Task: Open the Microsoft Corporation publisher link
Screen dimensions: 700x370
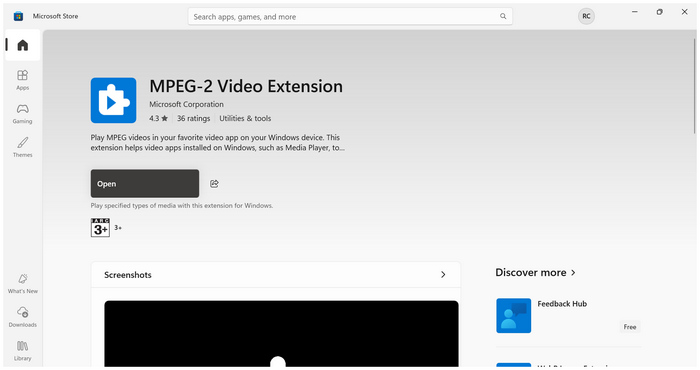Action: point(186,104)
